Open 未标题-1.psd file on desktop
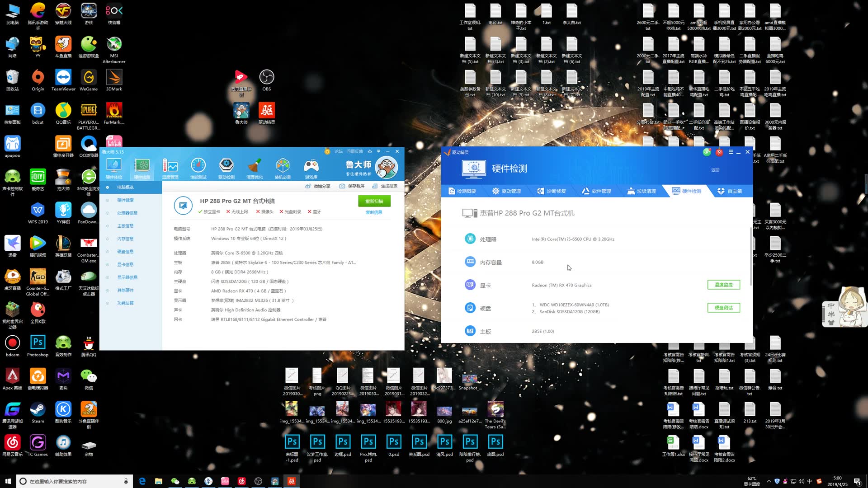868x488 pixels. (292, 448)
